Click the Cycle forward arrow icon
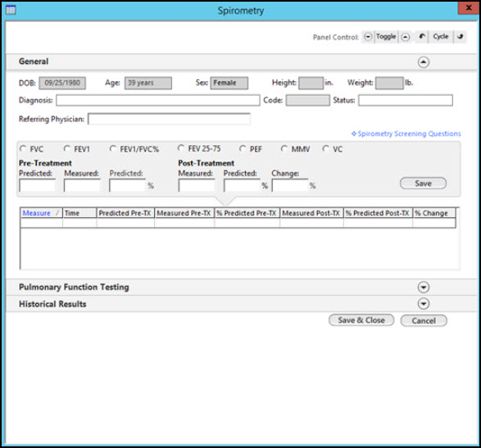 pos(460,37)
